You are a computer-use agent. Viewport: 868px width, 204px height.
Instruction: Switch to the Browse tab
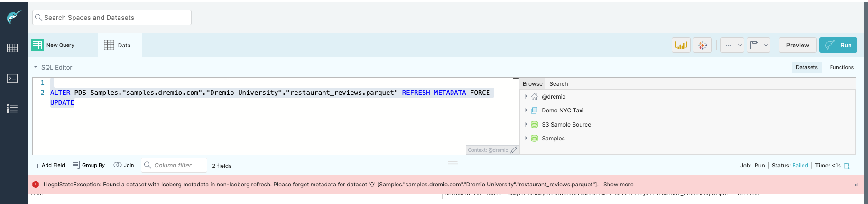(x=532, y=83)
